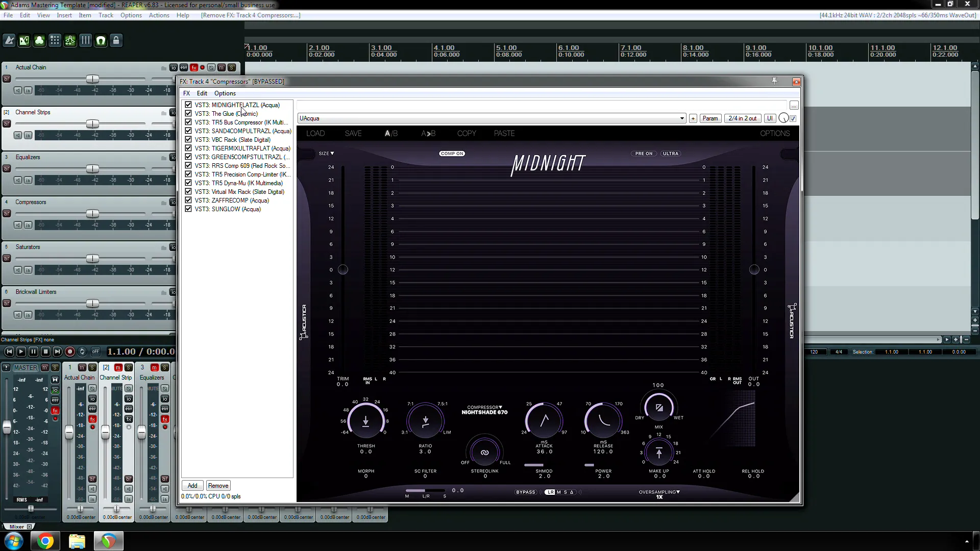Toggle locking with the padlock icon

click(x=116, y=40)
